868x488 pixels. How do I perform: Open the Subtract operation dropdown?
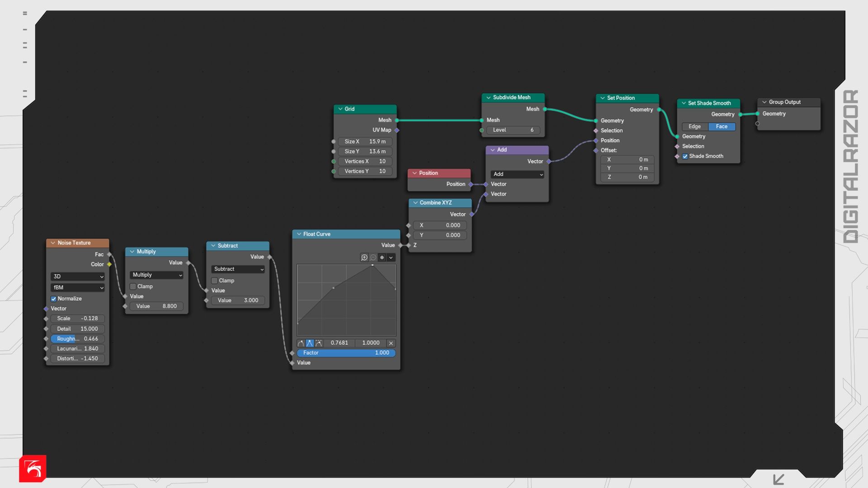point(238,269)
